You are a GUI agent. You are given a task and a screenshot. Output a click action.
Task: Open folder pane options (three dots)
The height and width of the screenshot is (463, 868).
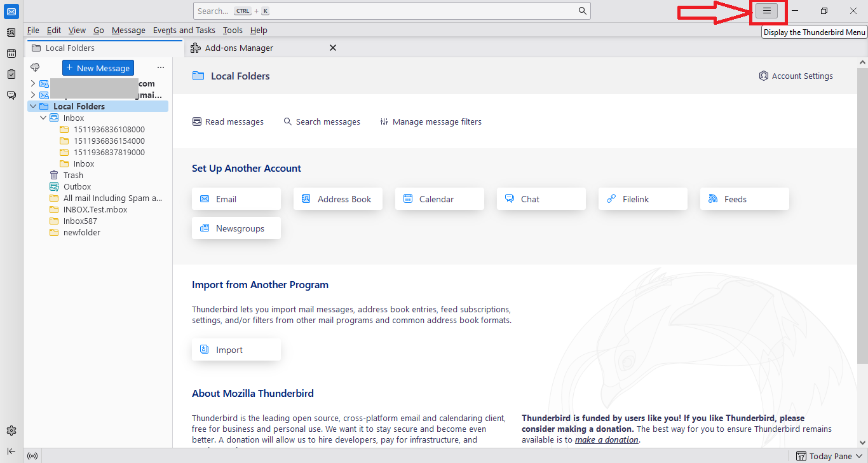161,67
